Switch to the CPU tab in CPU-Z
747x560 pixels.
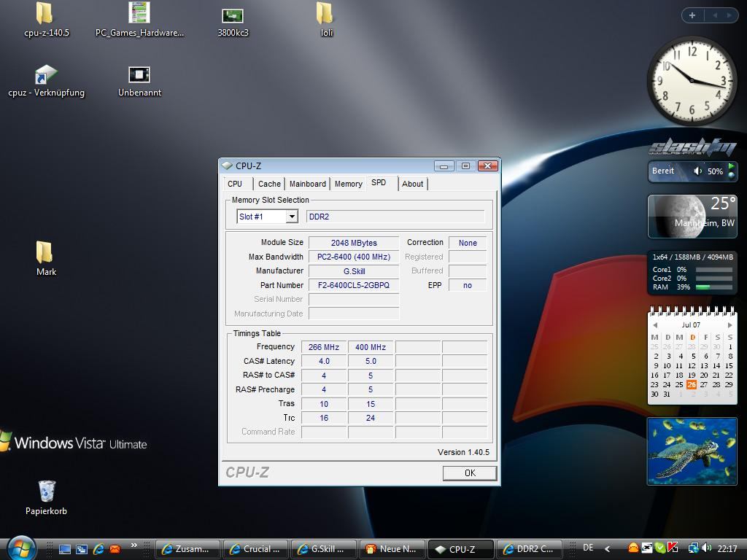tap(235, 184)
